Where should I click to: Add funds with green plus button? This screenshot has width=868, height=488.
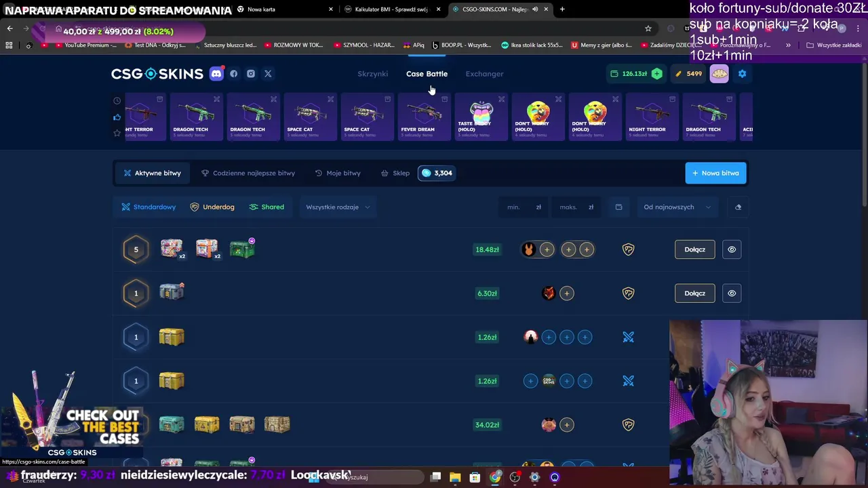(656, 74)
